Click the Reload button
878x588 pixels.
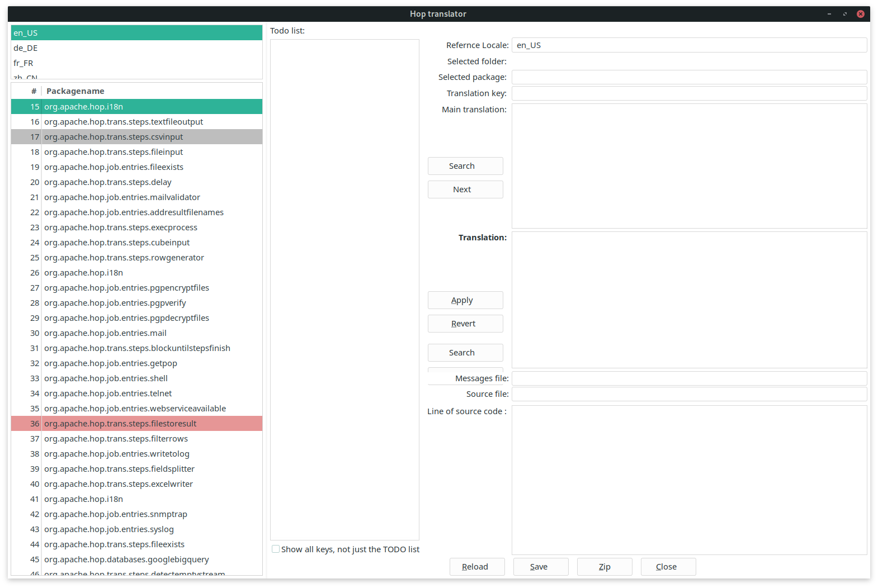(x=476, y=567)
